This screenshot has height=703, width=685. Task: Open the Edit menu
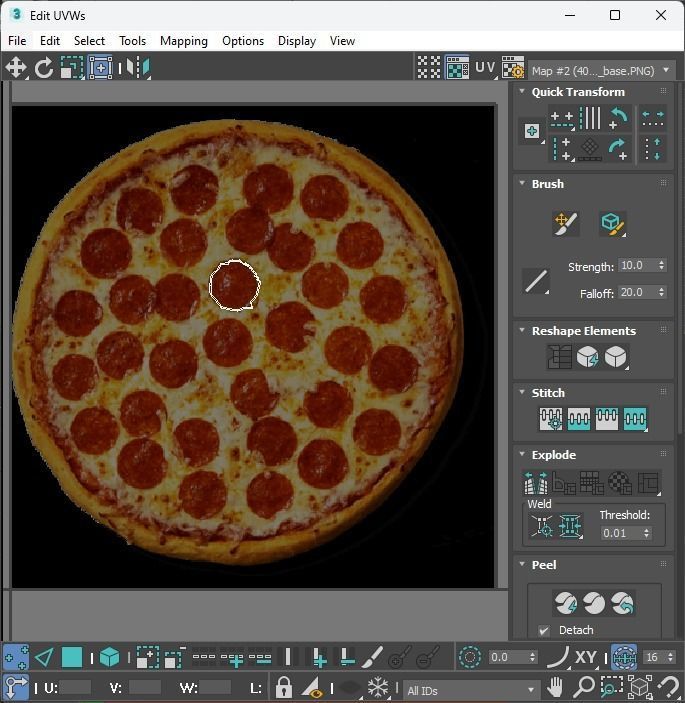pos(50,41)
